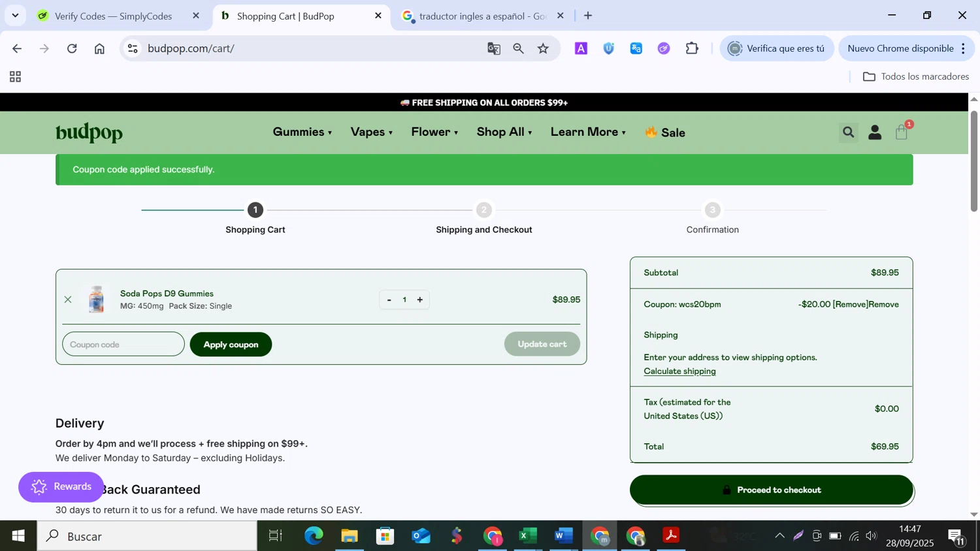Increase Soda Pops quantity with plus
Screen dimensions: 980x551
click(x=420, y=300)
